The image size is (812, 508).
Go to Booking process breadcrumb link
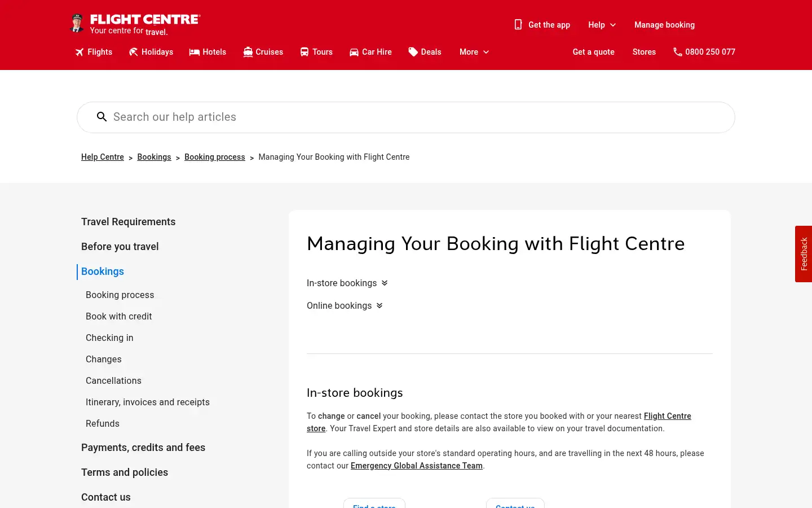tap(215, 157)
